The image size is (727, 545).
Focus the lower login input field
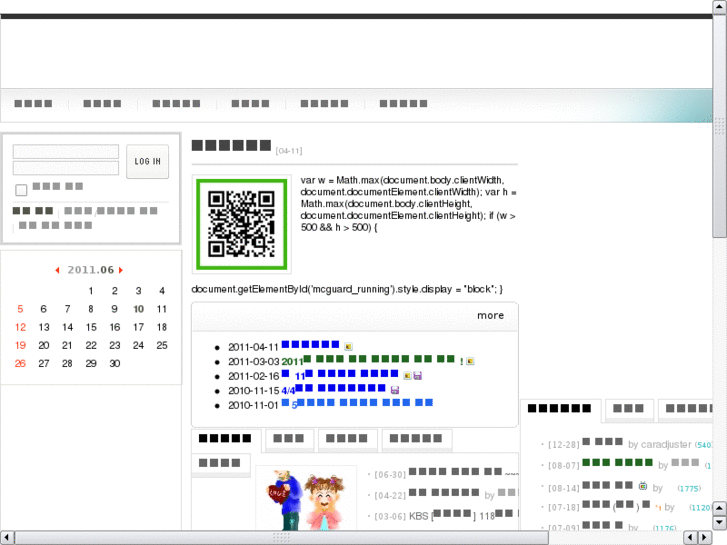click(66, 167)
